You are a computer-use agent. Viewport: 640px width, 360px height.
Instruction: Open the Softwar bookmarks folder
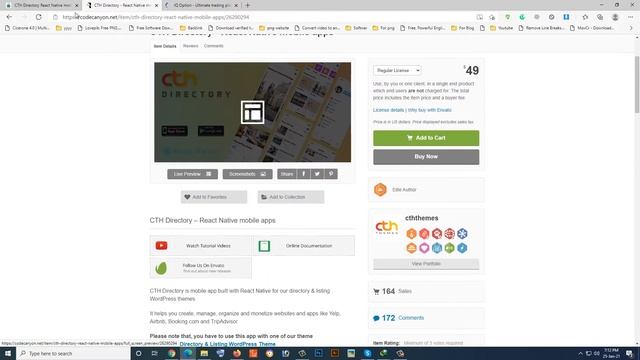coord(356,28)
